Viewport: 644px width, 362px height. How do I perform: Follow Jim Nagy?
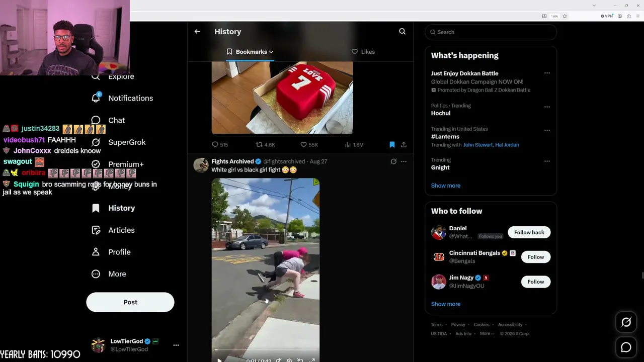pyautogui.click(x=535, y=282)
